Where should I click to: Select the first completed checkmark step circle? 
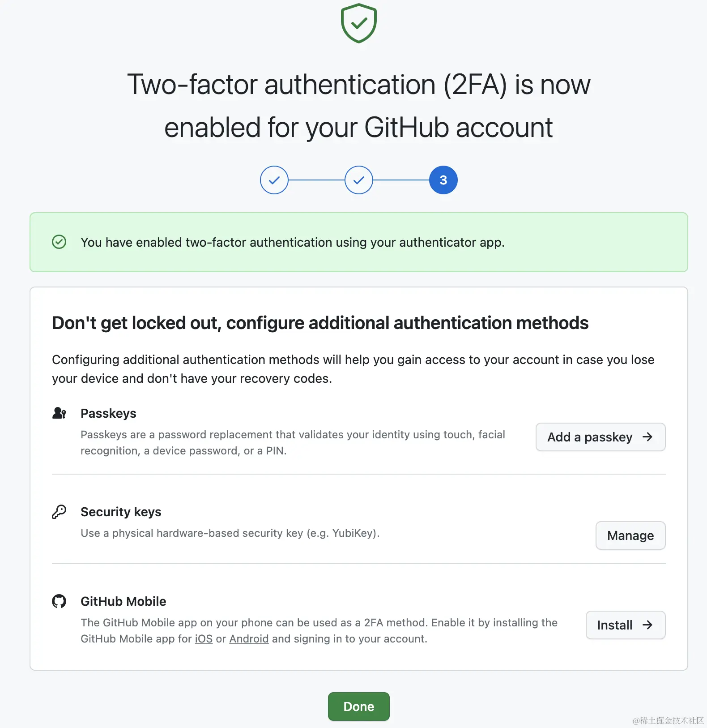tap(274, 180)
